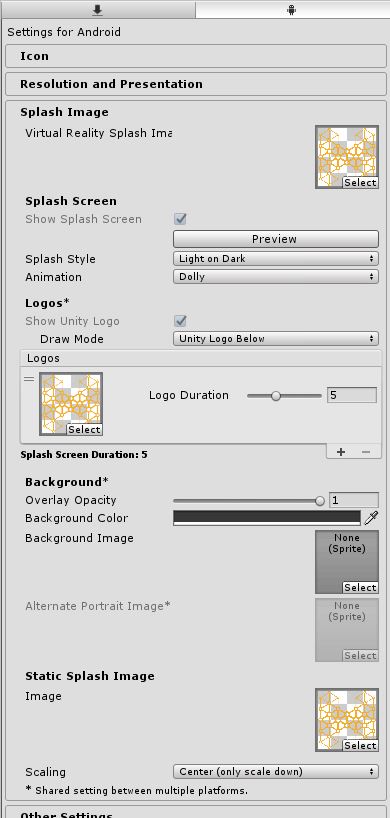
Task: Open the Animation dropdown showing Dolly
Action: pos(276,276)
